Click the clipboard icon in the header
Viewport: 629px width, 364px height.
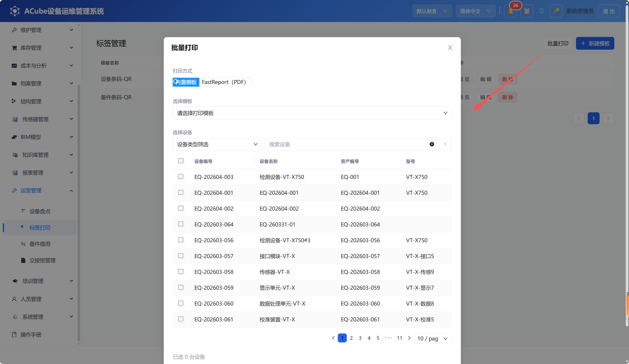pyautogui.click(x=527, y=11)
